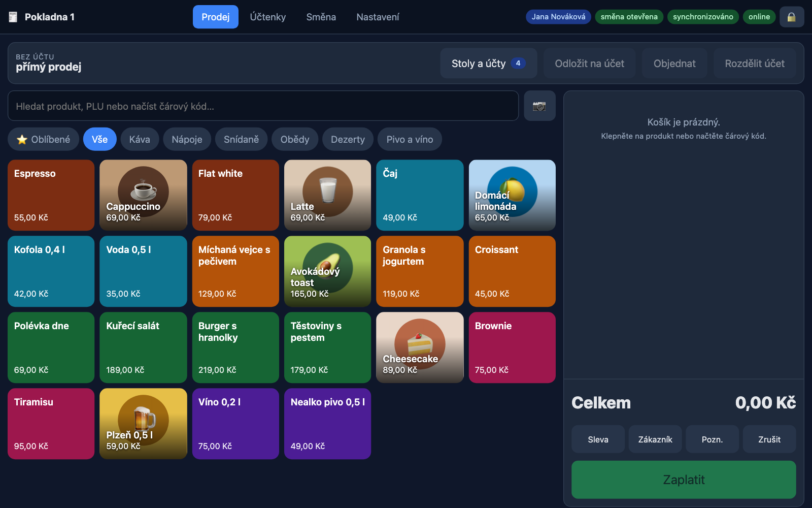The image size is (812, 508).
Task: Add Flat white to the cart
Action: pyautogui.click(x=235, y=195)
